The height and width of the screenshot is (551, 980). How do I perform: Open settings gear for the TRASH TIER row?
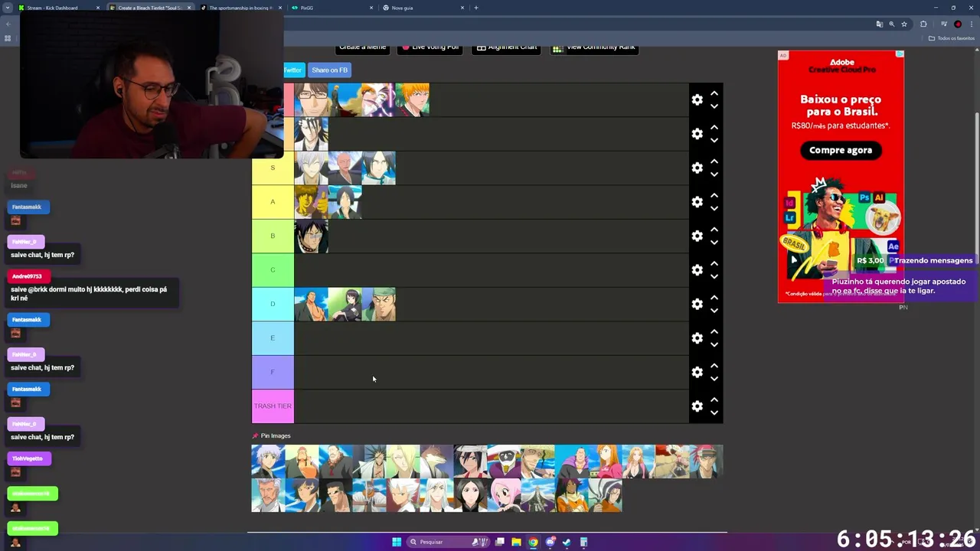click(697, 406)
